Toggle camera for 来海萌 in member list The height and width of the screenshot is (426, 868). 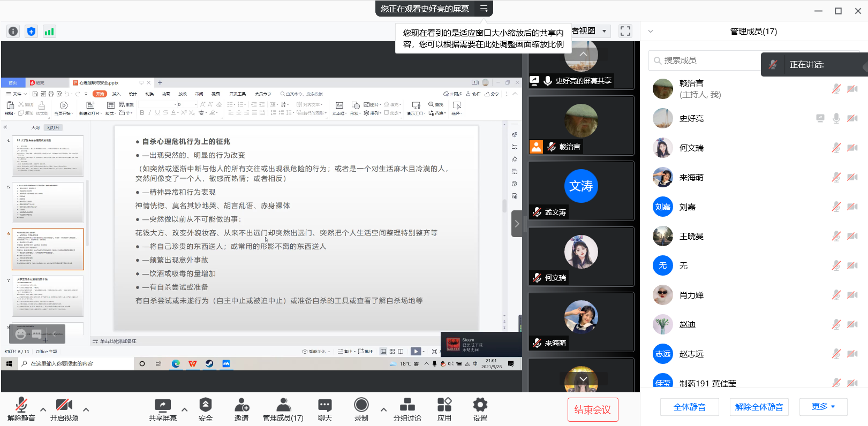[852, 177]
